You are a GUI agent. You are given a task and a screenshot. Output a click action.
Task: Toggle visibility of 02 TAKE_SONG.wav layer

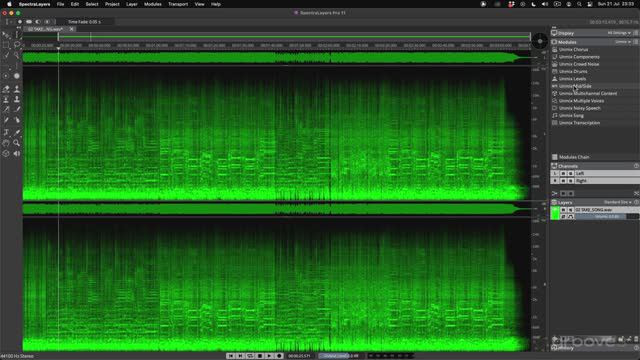point(563,210)
